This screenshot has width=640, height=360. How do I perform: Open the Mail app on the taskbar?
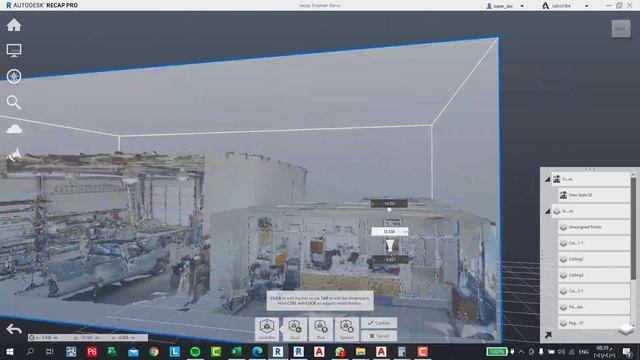(x=133, y=351)
